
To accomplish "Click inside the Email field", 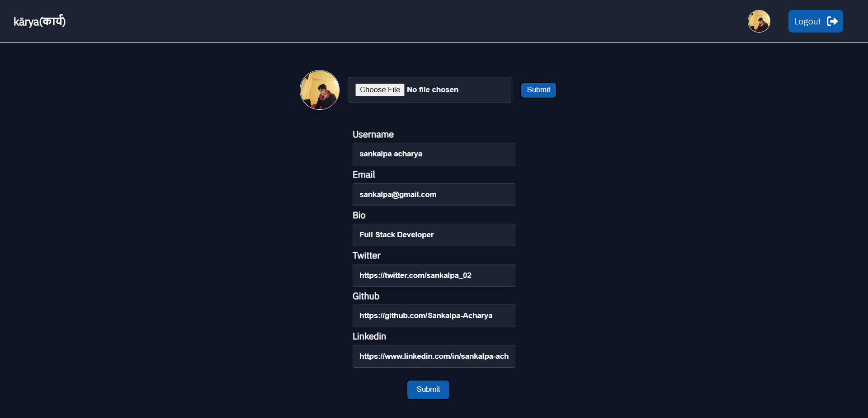I will coord(434,194).
